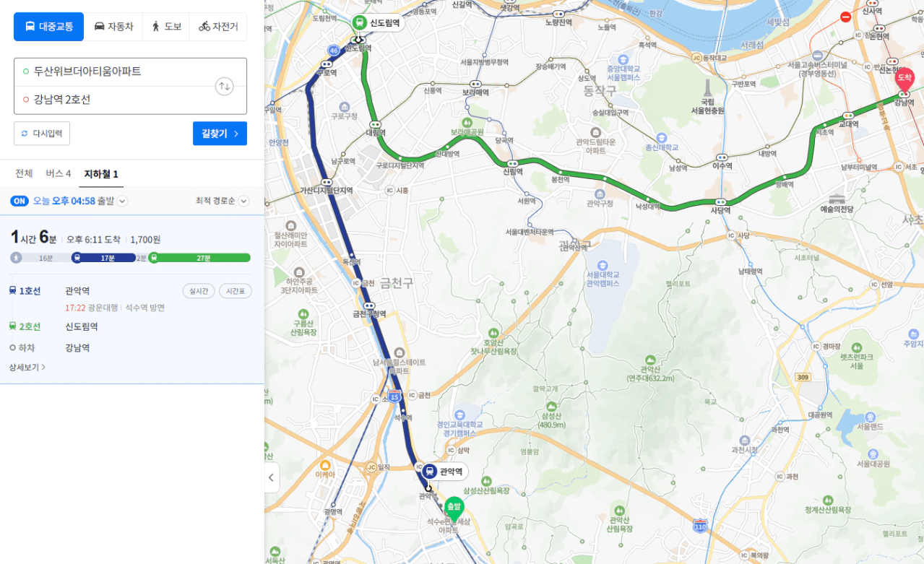
Task: Collapse the side panel with the arrow handle
Action: 272,477
